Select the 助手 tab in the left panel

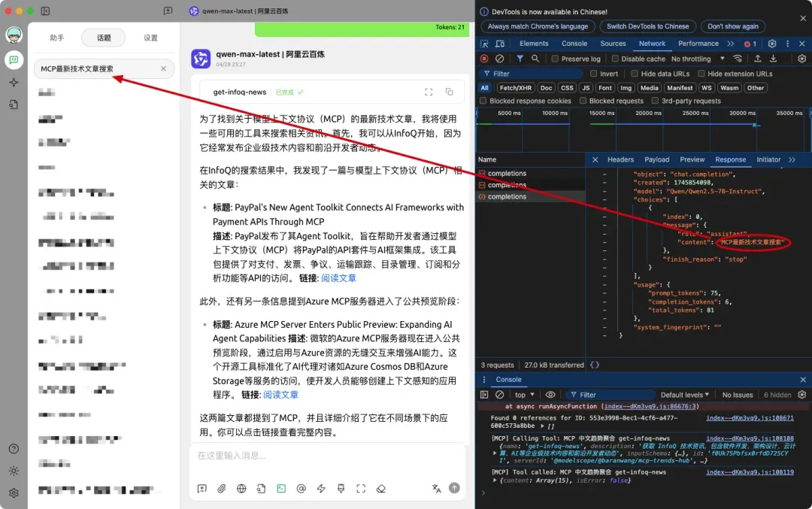click(57, 38)
